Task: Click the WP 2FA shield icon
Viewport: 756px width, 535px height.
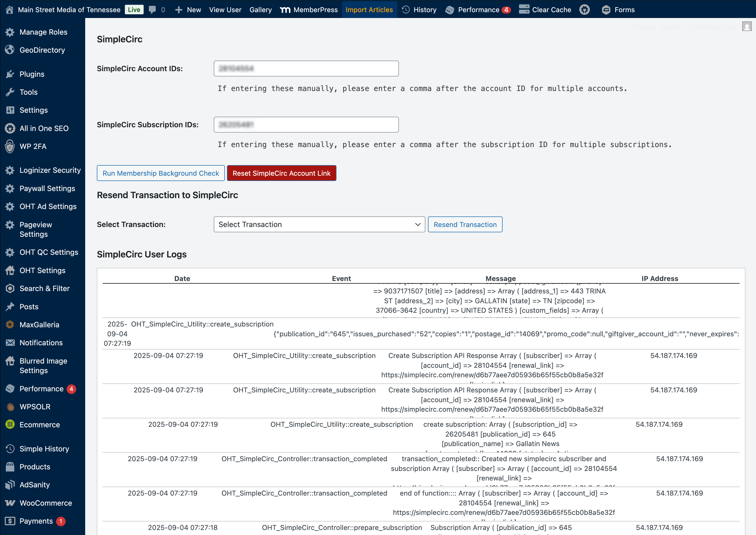Action: coord(10,146)
